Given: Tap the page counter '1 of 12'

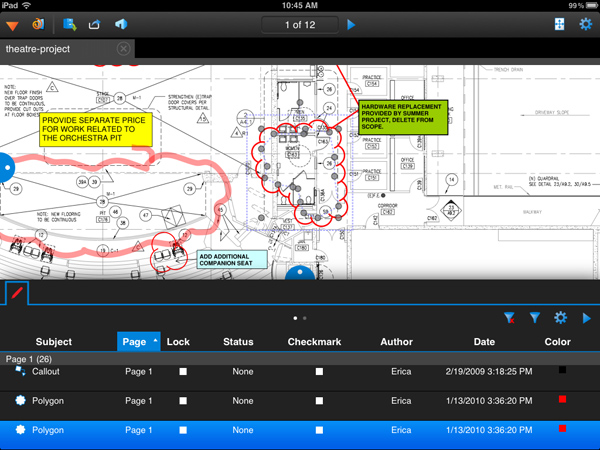Looking at the screenshot, I should pyautogui.click(x=300, y=24).
